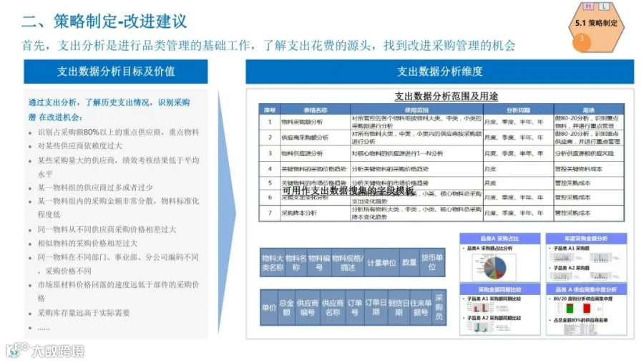
Task: Click the 货币单位 field box
Action: click(x=432, y=262)
